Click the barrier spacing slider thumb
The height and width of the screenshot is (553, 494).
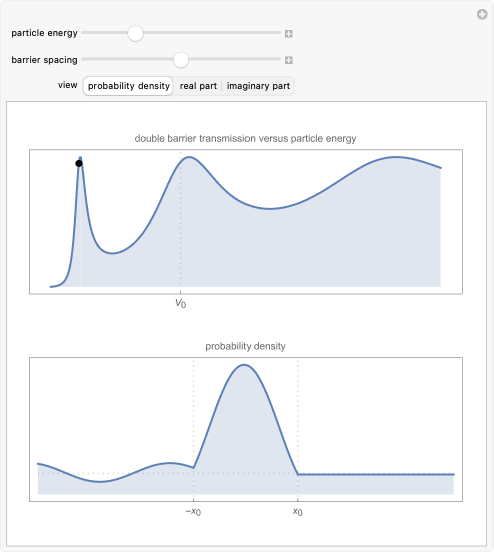click(181, 60)
